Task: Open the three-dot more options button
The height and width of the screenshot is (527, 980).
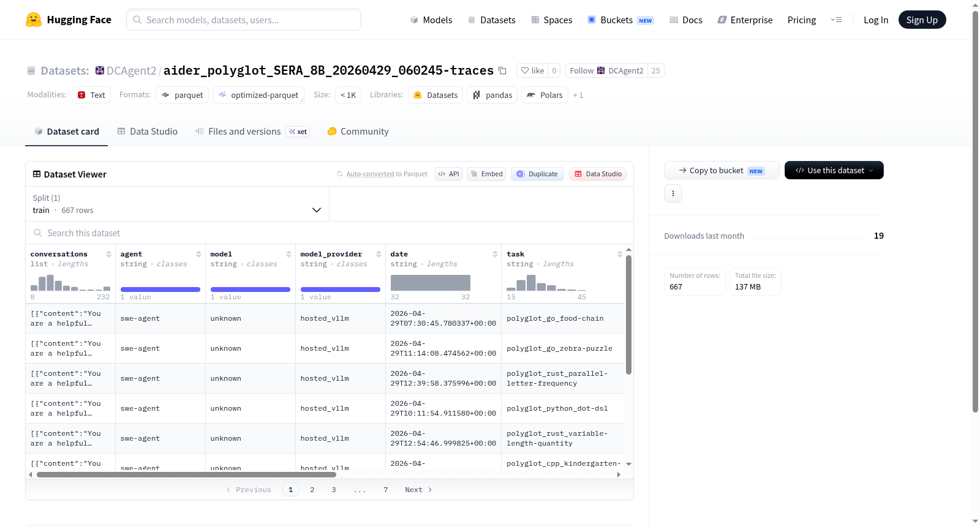Action: (x=673, y=193)
